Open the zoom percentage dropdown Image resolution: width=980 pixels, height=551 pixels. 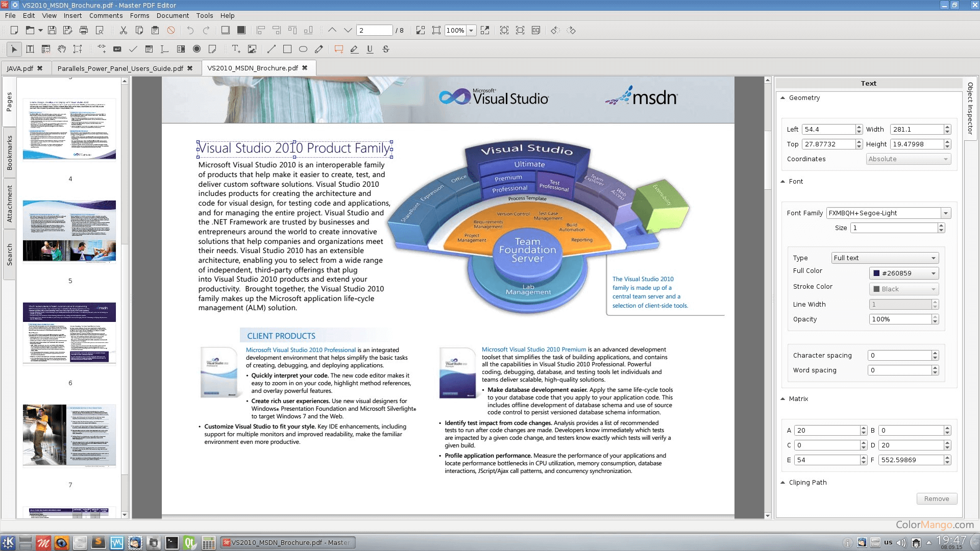coord(471,30)
